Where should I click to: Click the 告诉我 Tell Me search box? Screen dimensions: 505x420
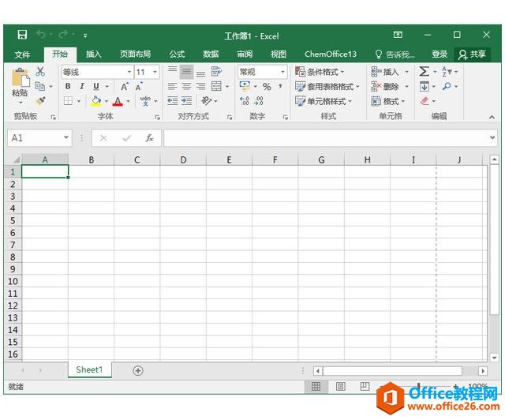[x=395, y=54]
